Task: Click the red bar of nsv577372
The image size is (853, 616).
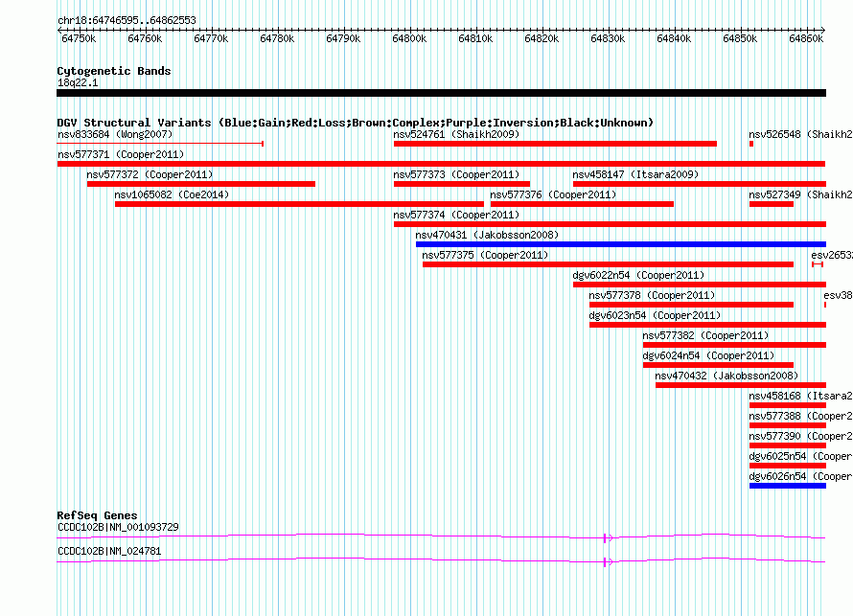Action: (x=201, y=184)
